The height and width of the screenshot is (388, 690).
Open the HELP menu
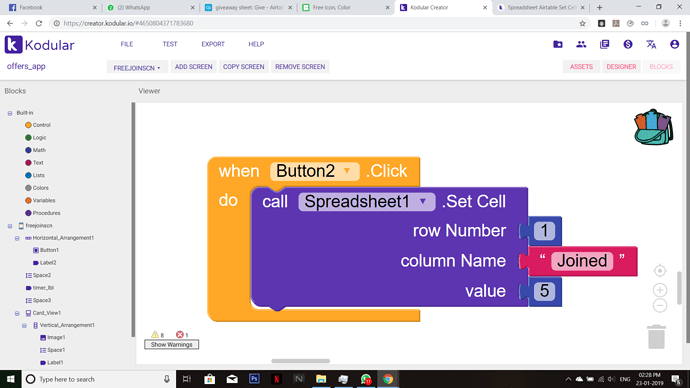pos(256,44)
